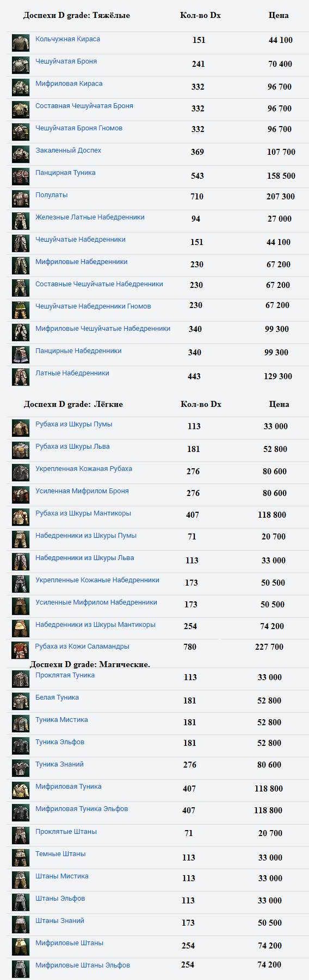The width and height of the screenshot is (309, 980).
Task: Click the Рубаха из Кожи Саламандры icon
Action: tap(20, 650)
